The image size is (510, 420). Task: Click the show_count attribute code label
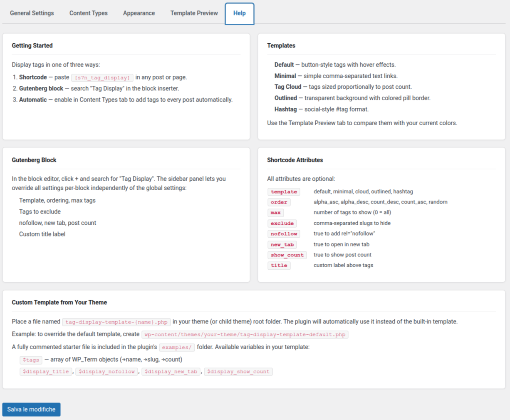coord(287,255)
